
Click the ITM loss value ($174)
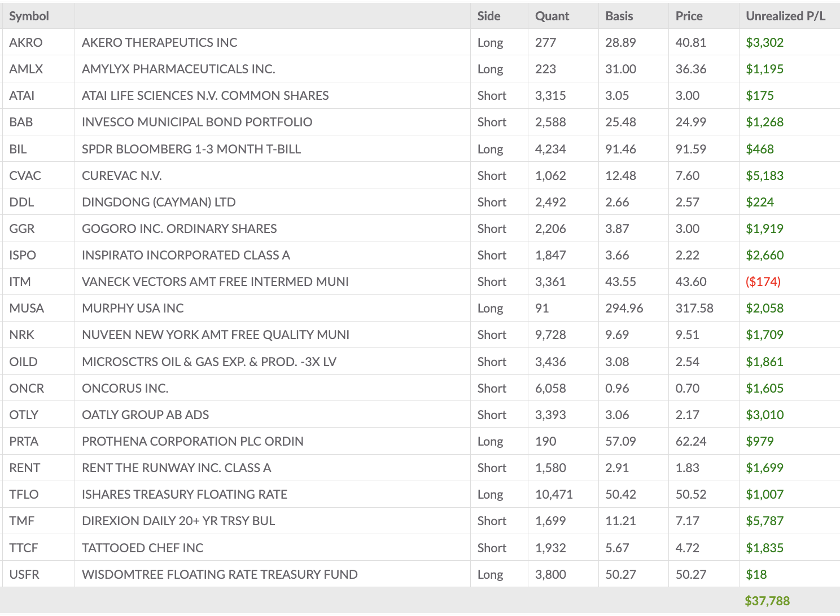click(x=763, y=281)
